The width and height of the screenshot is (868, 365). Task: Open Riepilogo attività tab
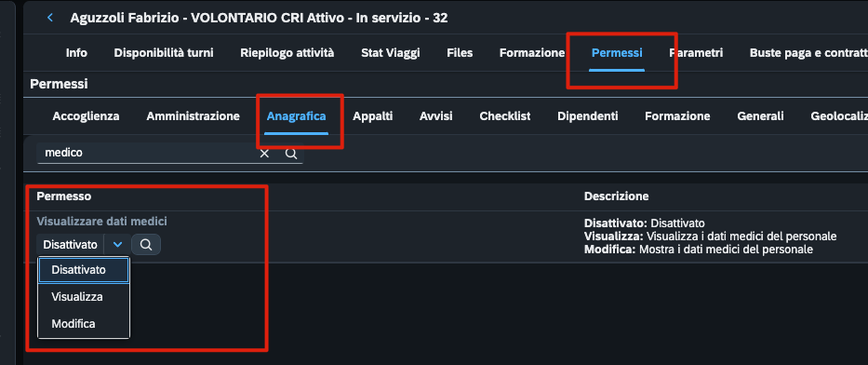[287, 53]
